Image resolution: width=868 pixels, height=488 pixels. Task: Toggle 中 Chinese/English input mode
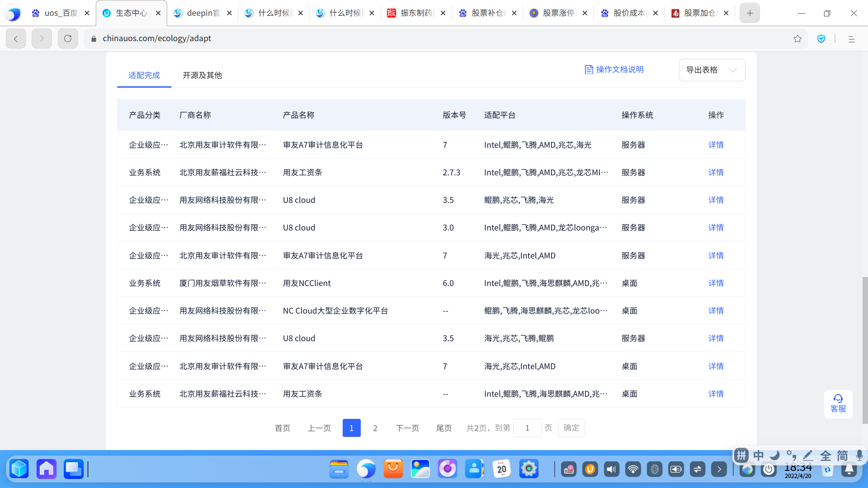758,455
